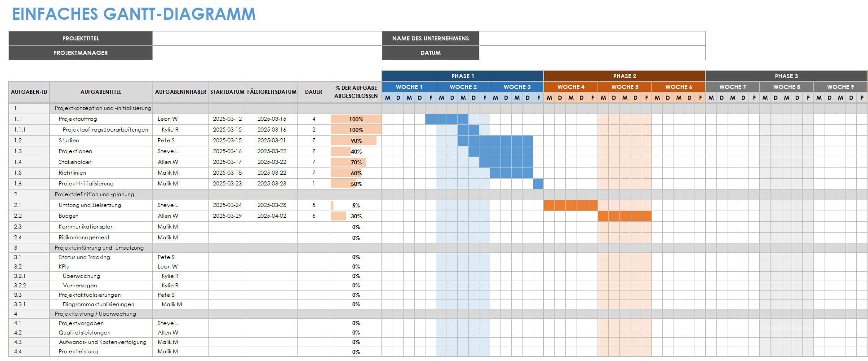Viewport: 868px width, 361px height.
Task: Select the EINFACHES GANTT-DIAGRAMM title
Action: [134, 14]
